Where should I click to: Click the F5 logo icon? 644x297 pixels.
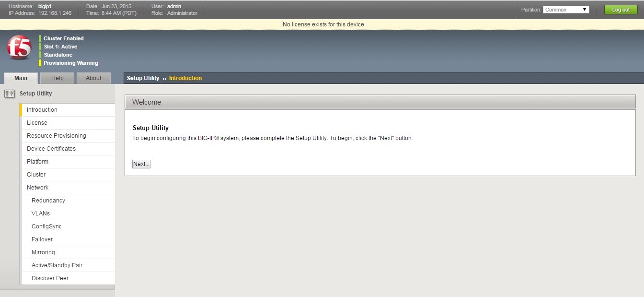[x=19, y=48]
